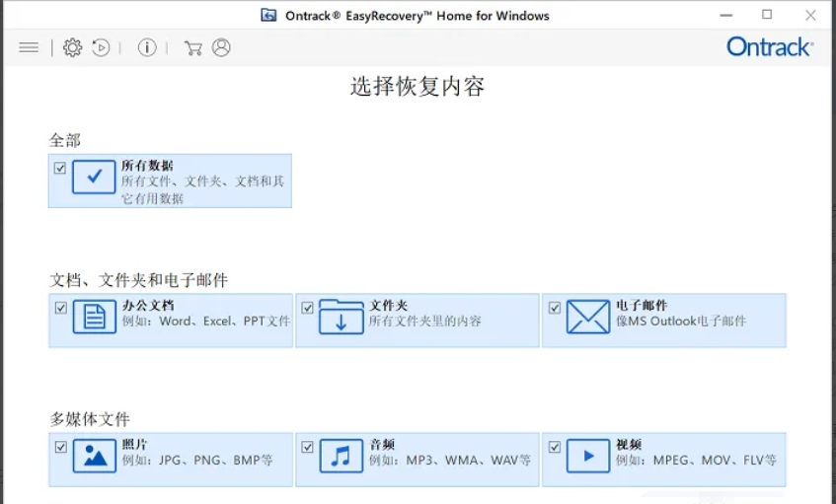Click the 所有数据 label
Screen dimensions: 836x504
coord(147,166)
